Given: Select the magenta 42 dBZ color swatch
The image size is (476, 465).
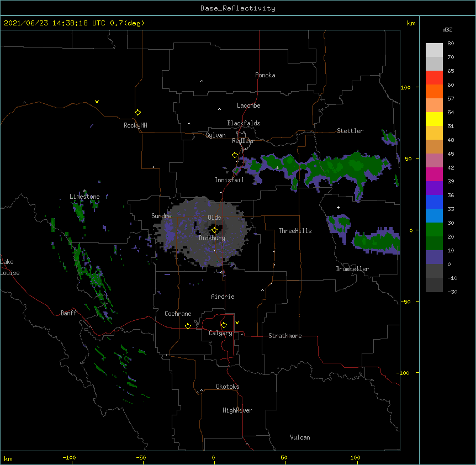Looking at the screenshot, I should [434, 174].
